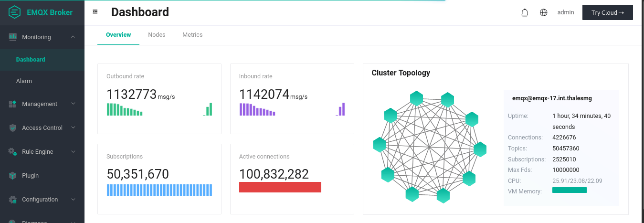Click the Try Cloud button

click(607, 13)
